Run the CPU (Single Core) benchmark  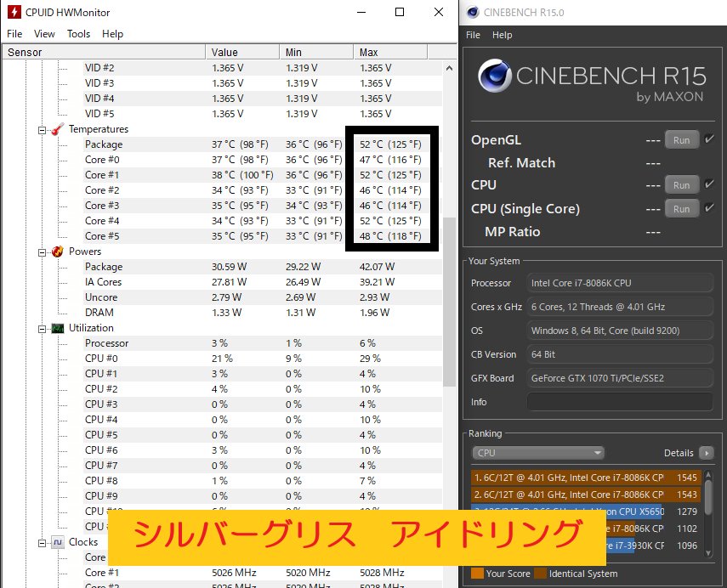(x=682, y=208)
